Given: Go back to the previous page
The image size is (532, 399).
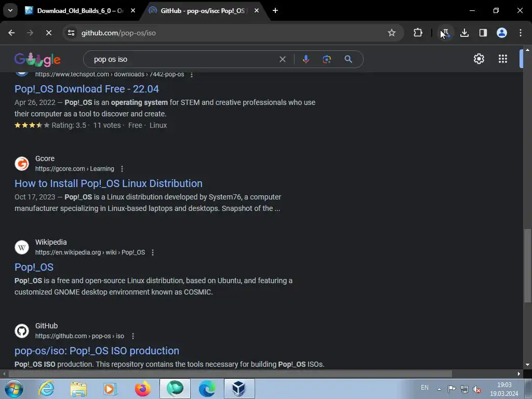Looking at the screenshot, I should [11, 33].
